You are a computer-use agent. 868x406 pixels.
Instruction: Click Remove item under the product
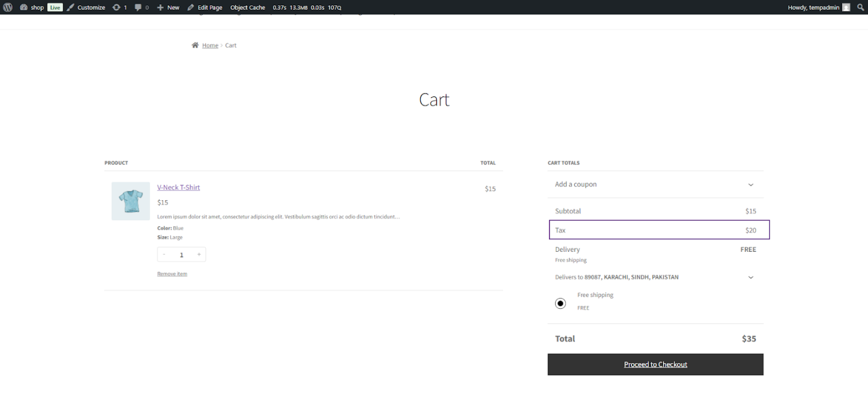(172, 273)
